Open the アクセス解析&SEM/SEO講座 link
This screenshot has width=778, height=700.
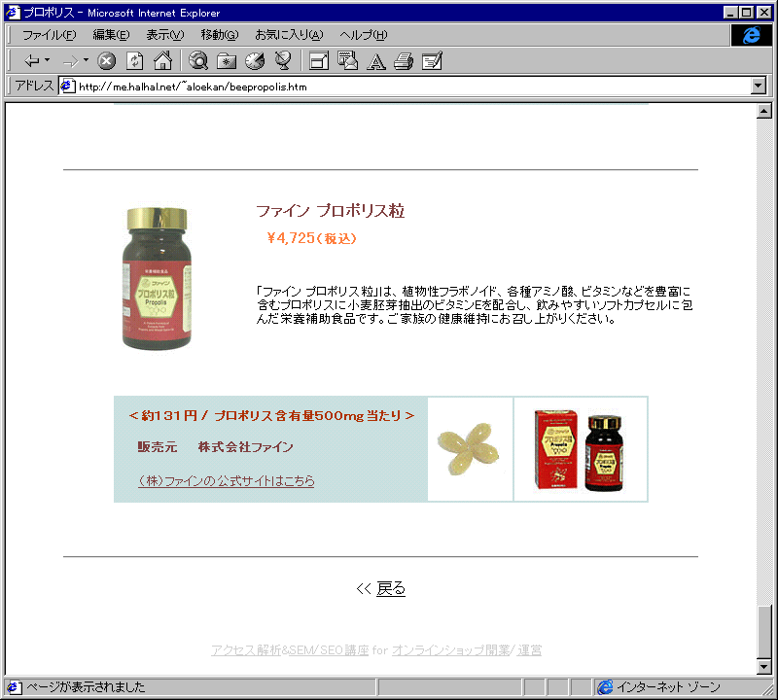(x=290, y=649)
